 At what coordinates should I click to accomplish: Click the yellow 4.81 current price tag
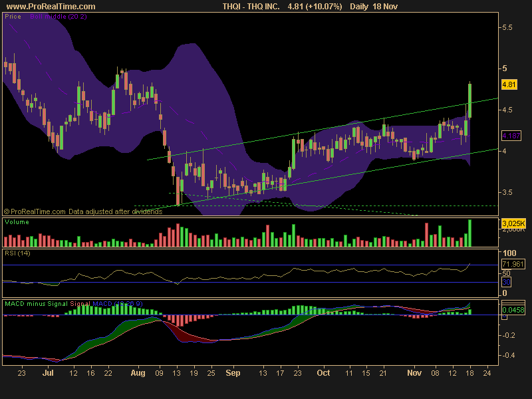coord(509,84)
